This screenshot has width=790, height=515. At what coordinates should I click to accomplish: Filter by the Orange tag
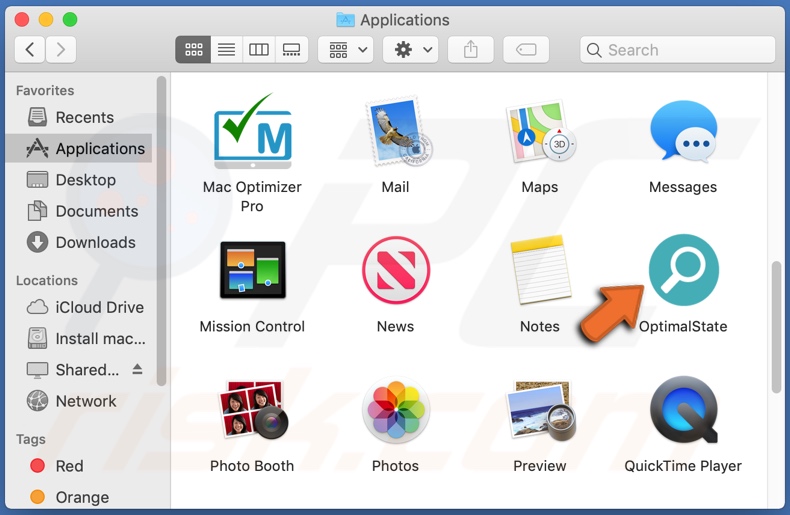[x=79, y=497]
